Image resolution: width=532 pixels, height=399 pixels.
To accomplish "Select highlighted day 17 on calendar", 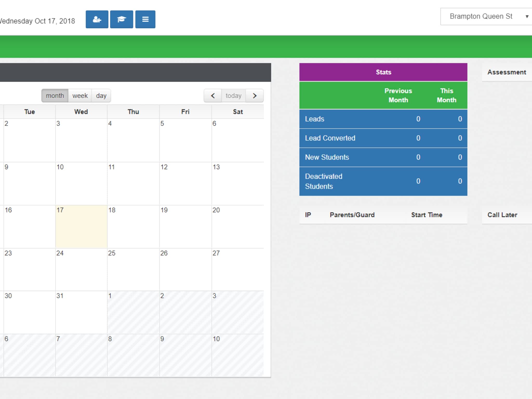I will (x=81, y=226).
